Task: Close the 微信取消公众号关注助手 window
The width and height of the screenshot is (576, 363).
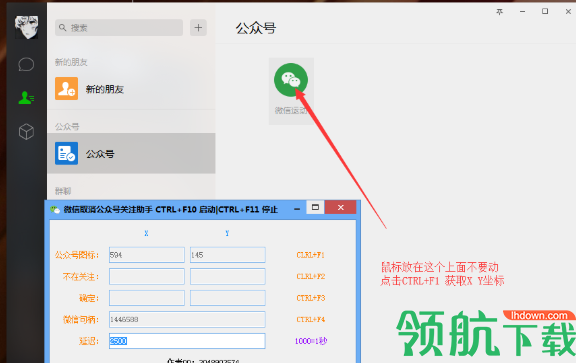Action: tap(341, 208)
